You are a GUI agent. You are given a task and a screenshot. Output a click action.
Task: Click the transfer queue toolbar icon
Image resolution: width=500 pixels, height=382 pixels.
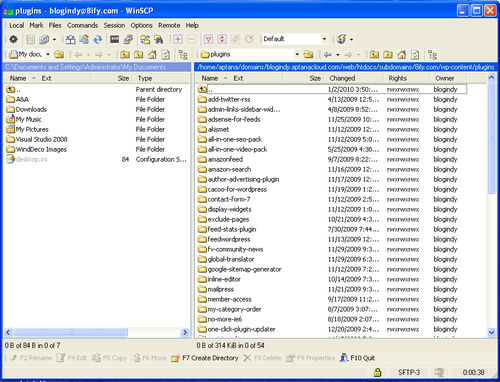pos(44,39)
